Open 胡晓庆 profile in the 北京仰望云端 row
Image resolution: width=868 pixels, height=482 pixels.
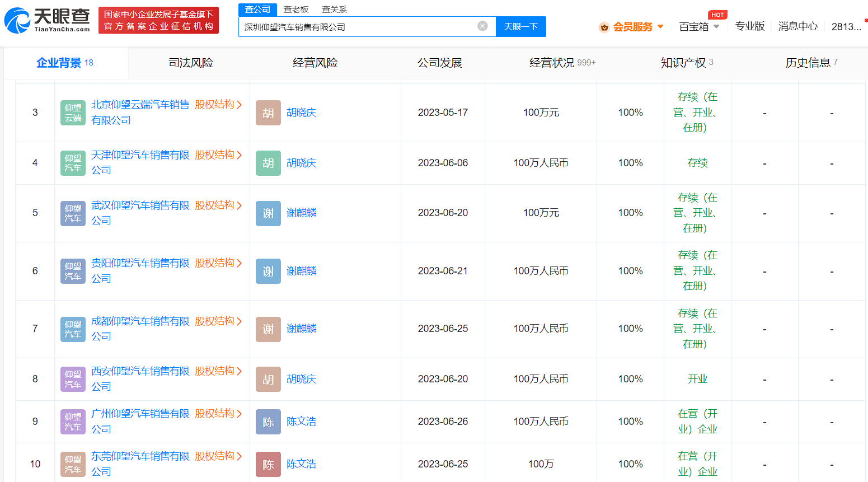coord(302,113)
